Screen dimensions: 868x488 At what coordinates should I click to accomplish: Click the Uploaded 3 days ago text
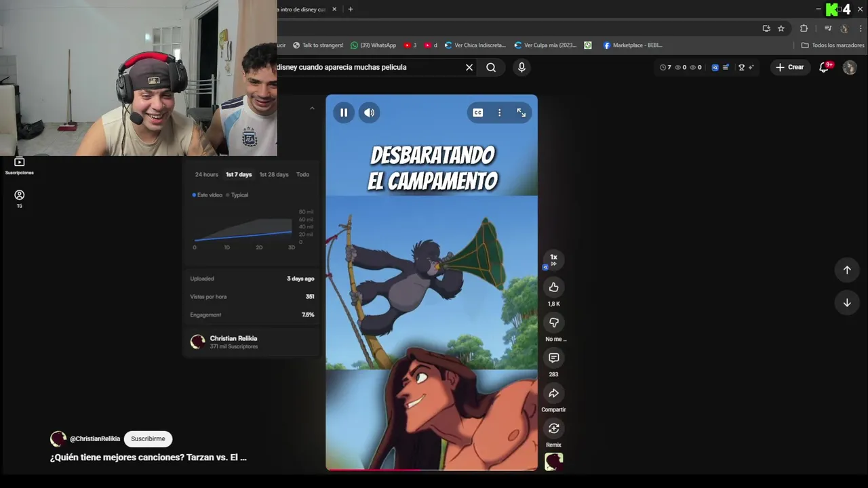[300, 279]
